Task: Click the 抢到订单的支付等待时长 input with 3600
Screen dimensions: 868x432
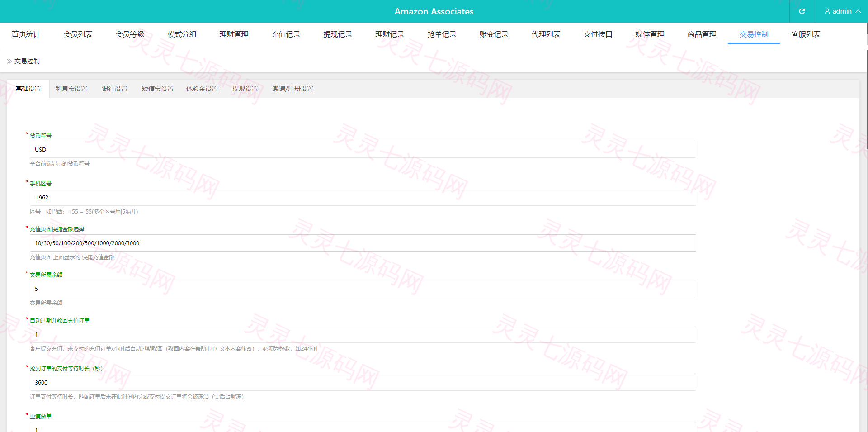Action: 363,382
